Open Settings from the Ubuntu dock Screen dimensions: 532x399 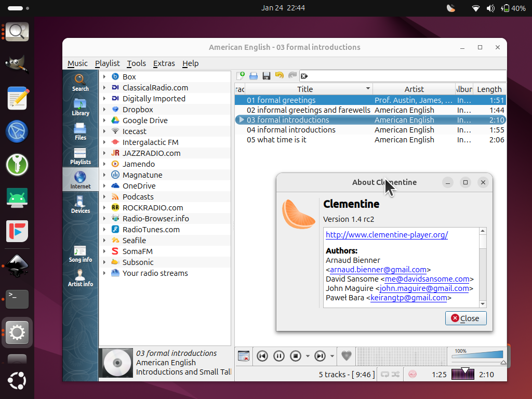17,332
